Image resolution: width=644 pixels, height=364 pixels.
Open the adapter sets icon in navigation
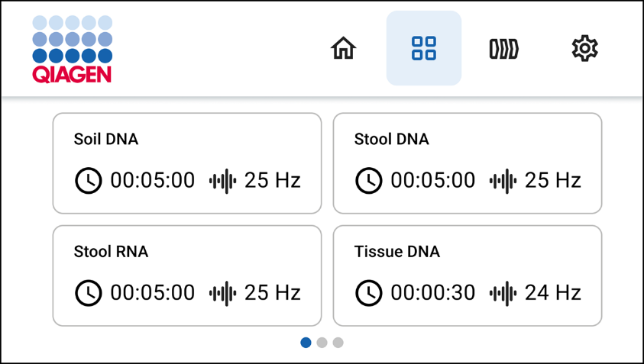(503, 48)
